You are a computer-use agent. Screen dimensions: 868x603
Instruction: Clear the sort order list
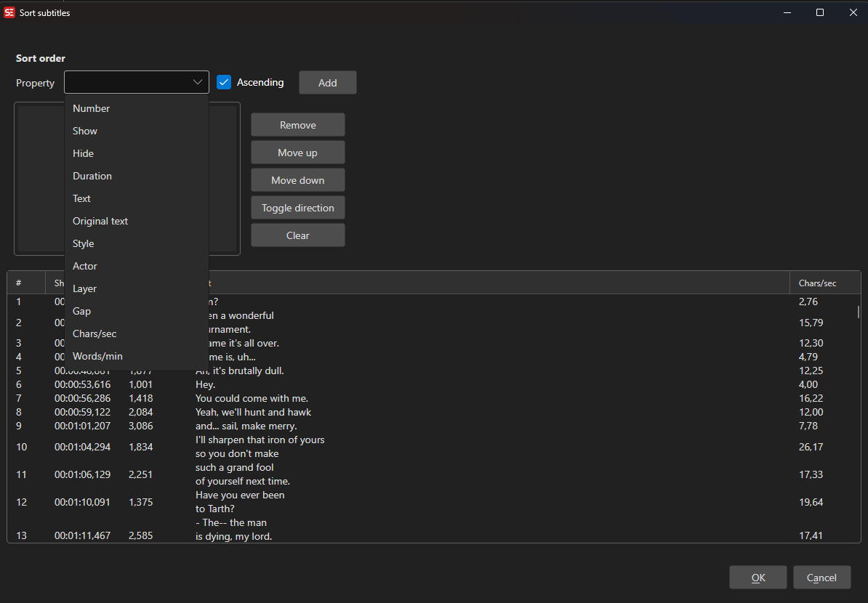pos(298,235)
